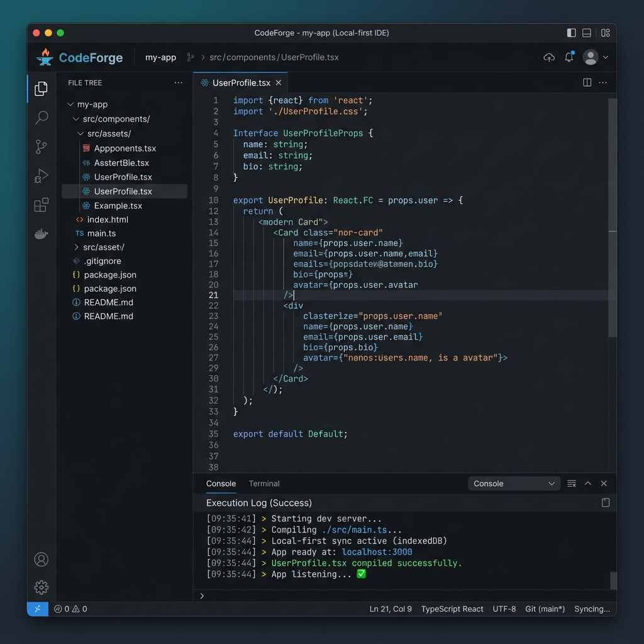Click the console input prompt field
The height and width of the screenshot is (644, 644).
click(x=405, y=596)
